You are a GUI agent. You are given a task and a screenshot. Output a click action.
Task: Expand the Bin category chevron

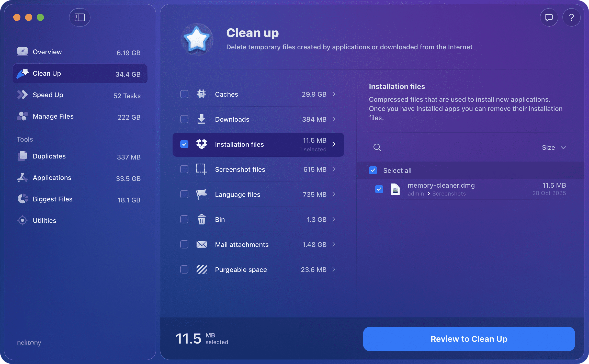point(334,219)
